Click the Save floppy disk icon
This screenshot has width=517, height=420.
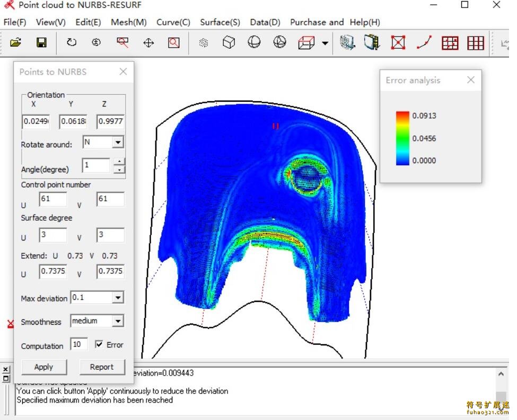point(41,43)
